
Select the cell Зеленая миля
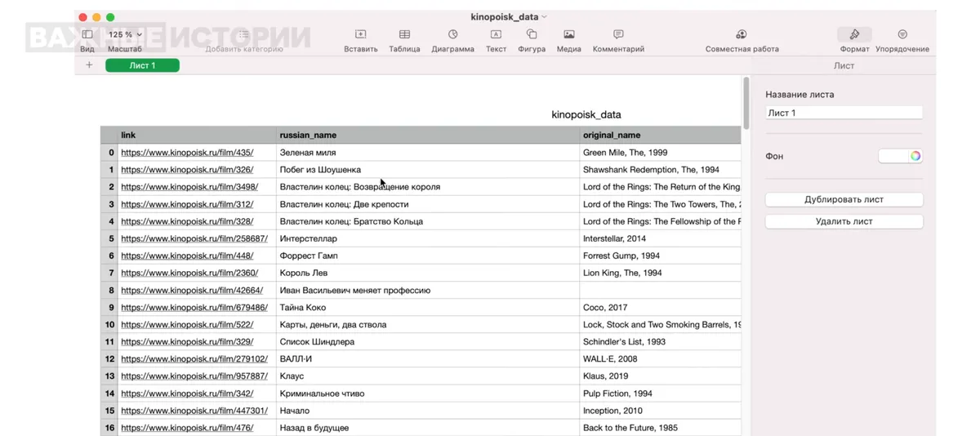pyautogui.click(x=428, y=153)
